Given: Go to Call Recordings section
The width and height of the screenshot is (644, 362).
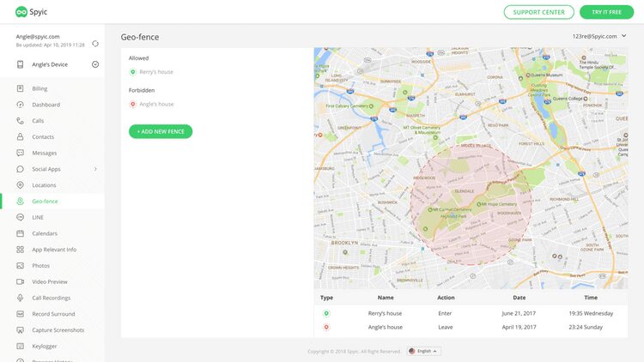Looking at the screenshot, I should 52,298.
